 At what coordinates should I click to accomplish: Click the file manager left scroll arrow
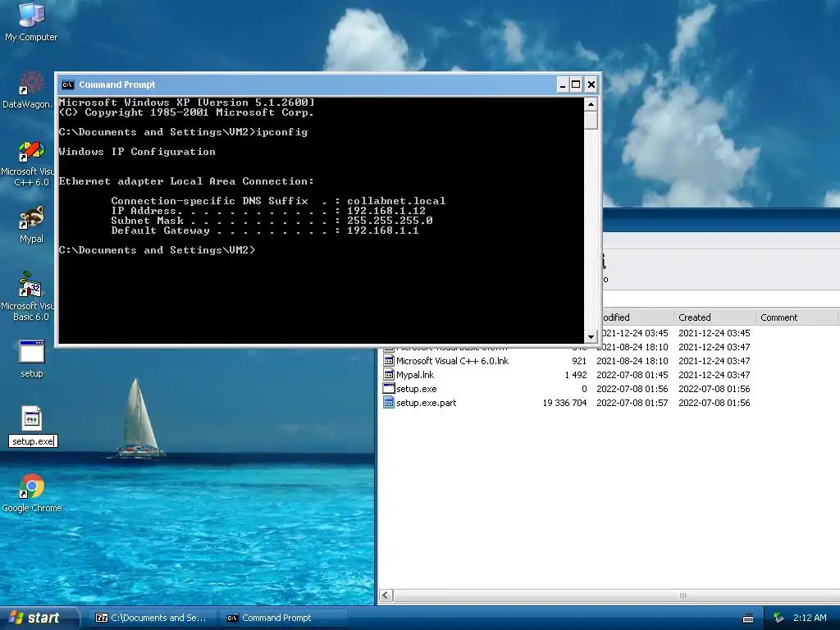[386, 596]
